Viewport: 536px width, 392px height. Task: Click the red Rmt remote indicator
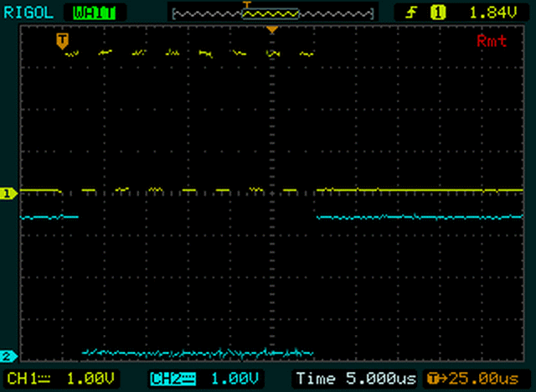click(492, 41)
